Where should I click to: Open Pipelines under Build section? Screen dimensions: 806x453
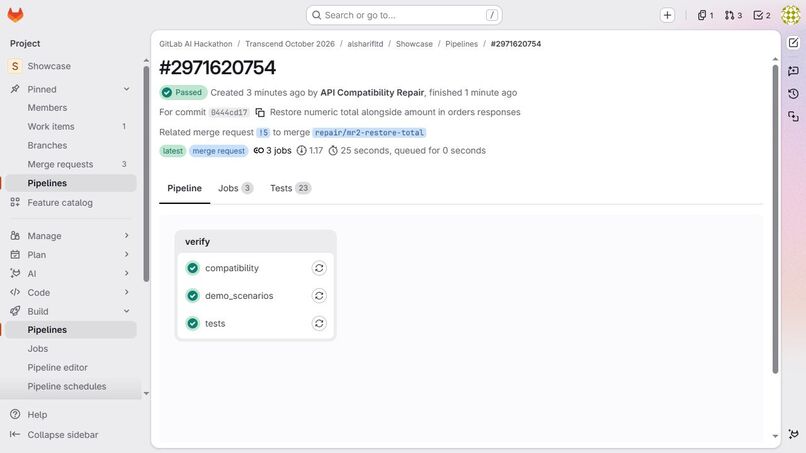click(70, 330)
